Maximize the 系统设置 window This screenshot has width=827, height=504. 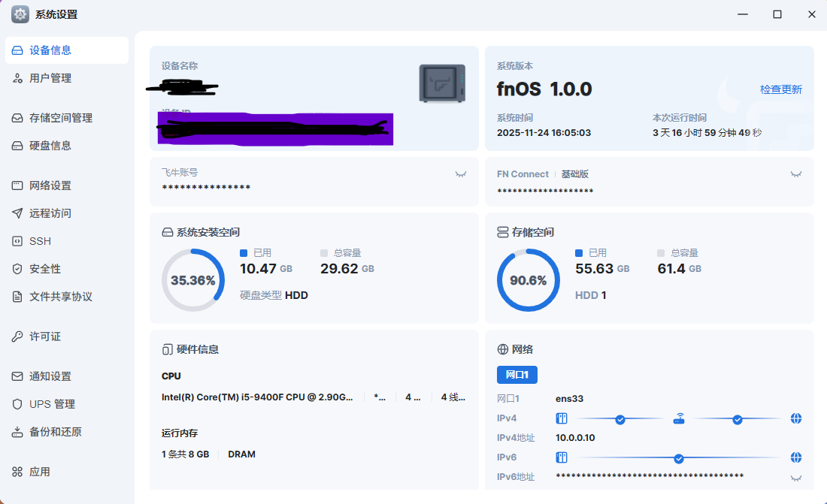[x=777, y=14]
